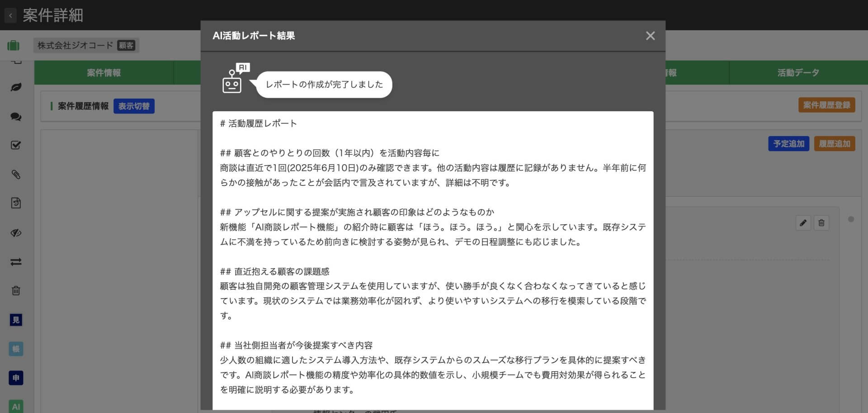868x413 pixels.
Task: Click the 帳 sidebar icon
Action: point(16,349)
